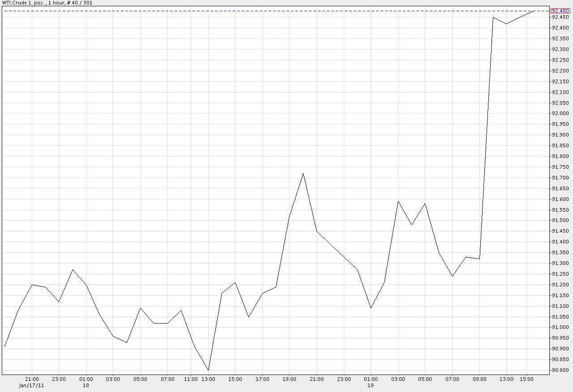Click the 90.900 price axis label
573x392 pixels.
tap(560, 349)
